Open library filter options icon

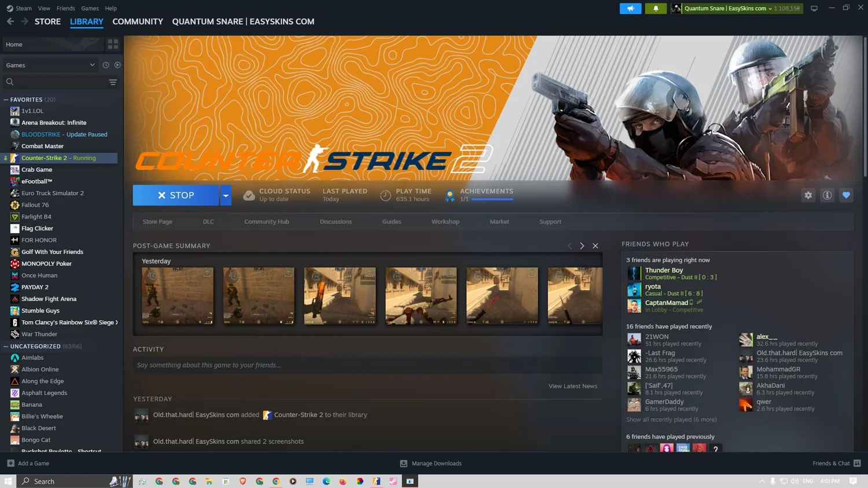click(113, 82)
